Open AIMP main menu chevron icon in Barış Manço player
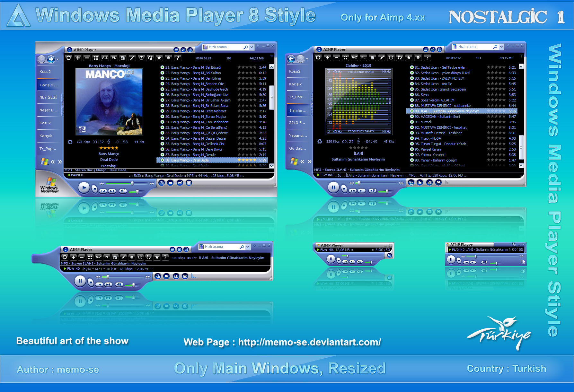574x392 pixels. 69,50
